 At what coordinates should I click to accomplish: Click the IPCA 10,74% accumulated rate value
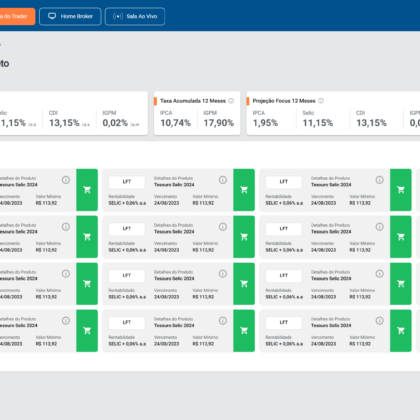coord(176,123)
